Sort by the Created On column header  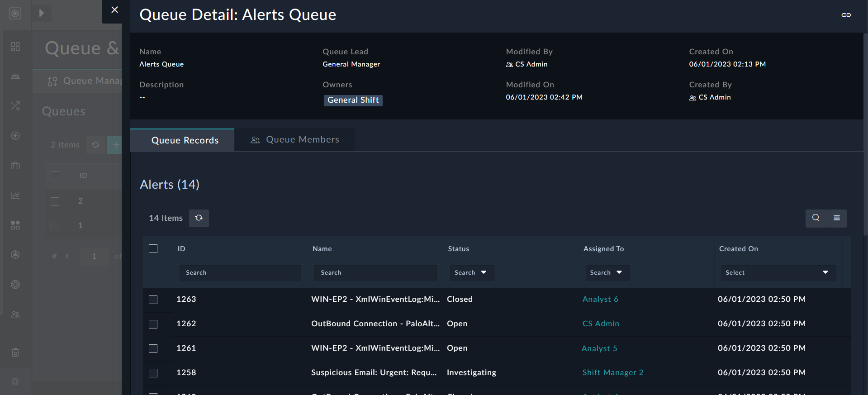[x=739, y=249]
